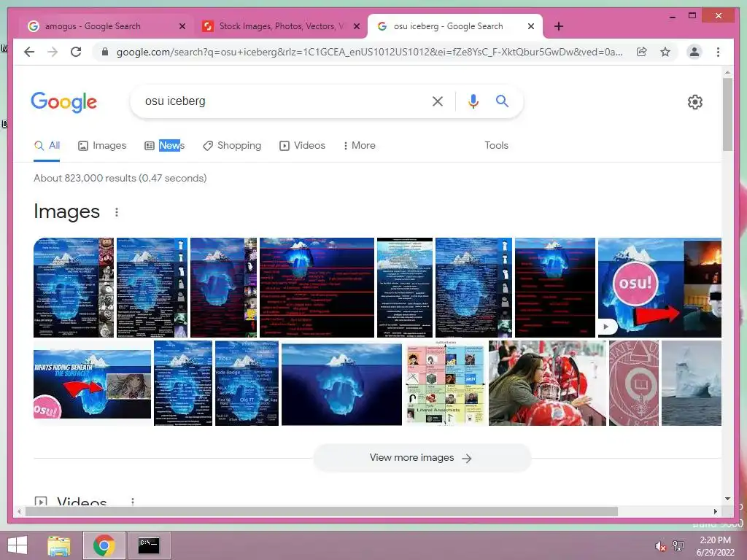Open File Explorer from taskbar

pos(59,545)
